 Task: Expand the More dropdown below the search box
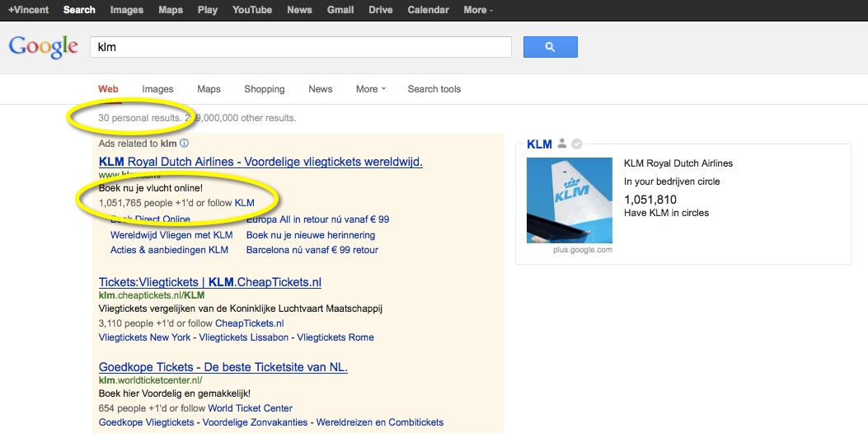point(370,89)
